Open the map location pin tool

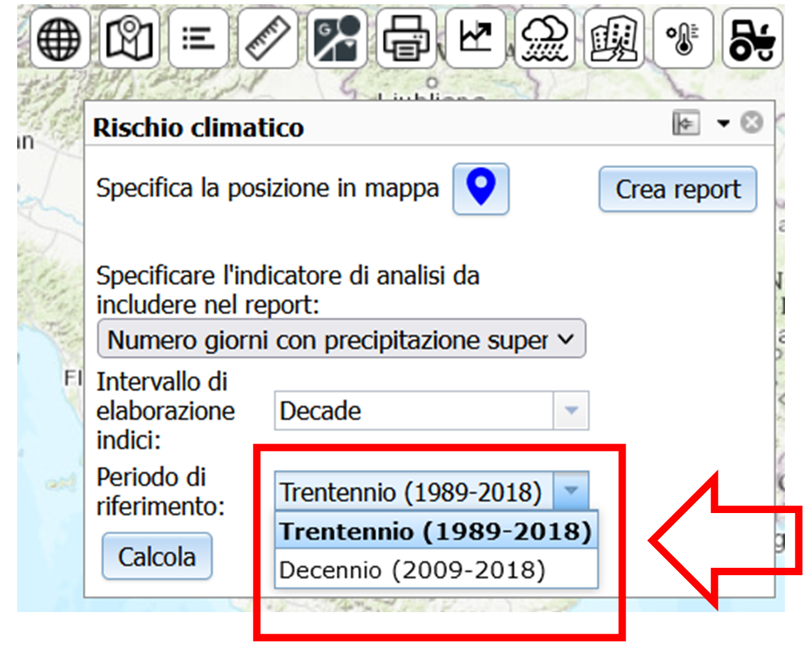tap(129, 39)
